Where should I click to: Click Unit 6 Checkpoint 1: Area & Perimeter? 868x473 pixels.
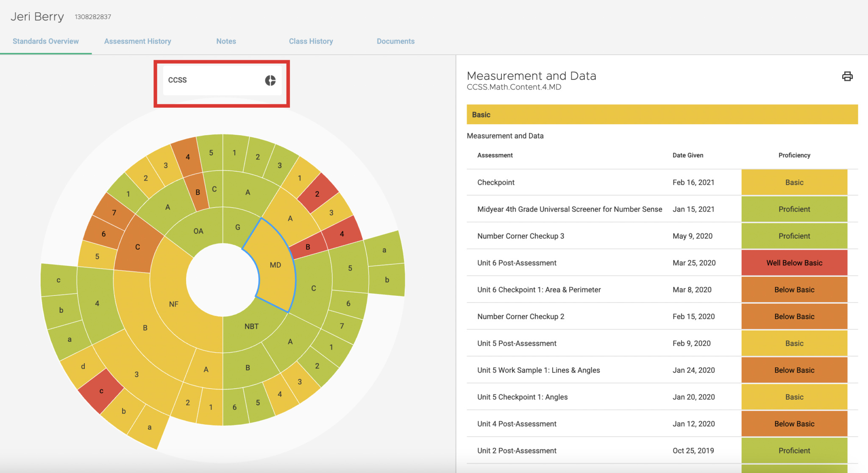(x=539, y=289)
